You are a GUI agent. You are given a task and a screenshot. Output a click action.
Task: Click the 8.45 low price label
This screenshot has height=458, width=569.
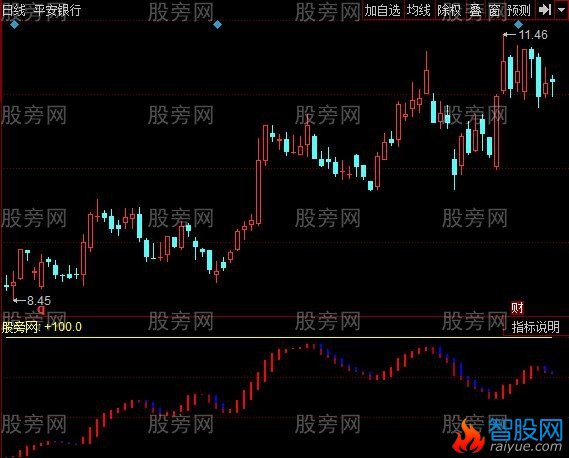[39, 300]
